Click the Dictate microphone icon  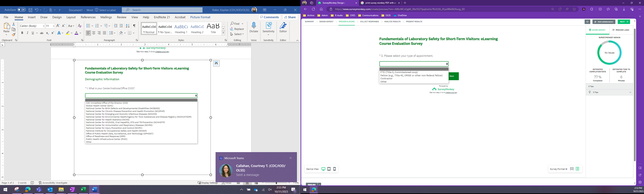pos(254,26)
